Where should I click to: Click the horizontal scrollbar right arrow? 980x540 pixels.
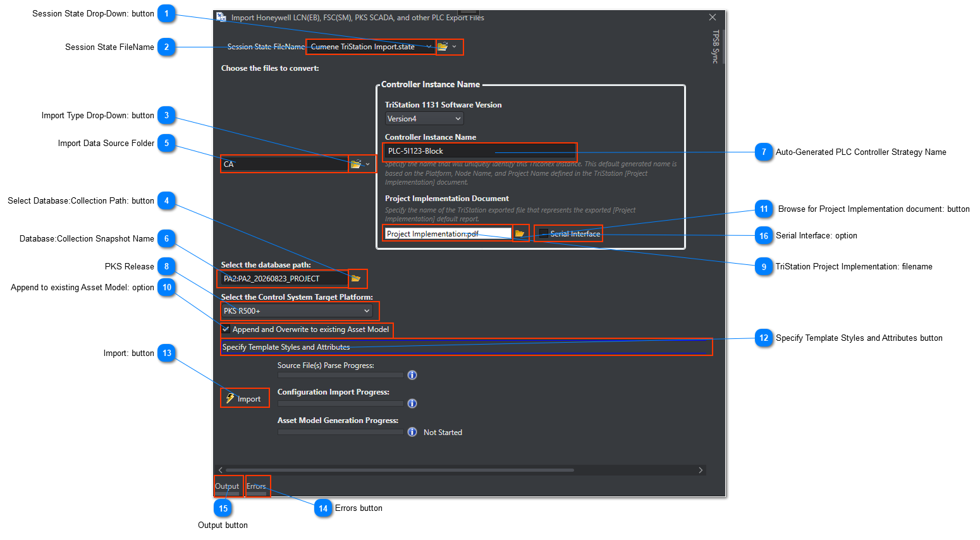click(x=701, y=470)
